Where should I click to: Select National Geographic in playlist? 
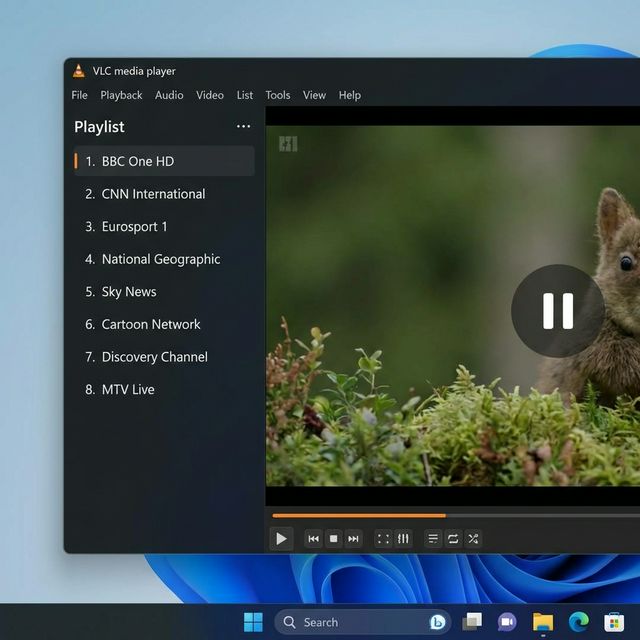tap(164, 259)
